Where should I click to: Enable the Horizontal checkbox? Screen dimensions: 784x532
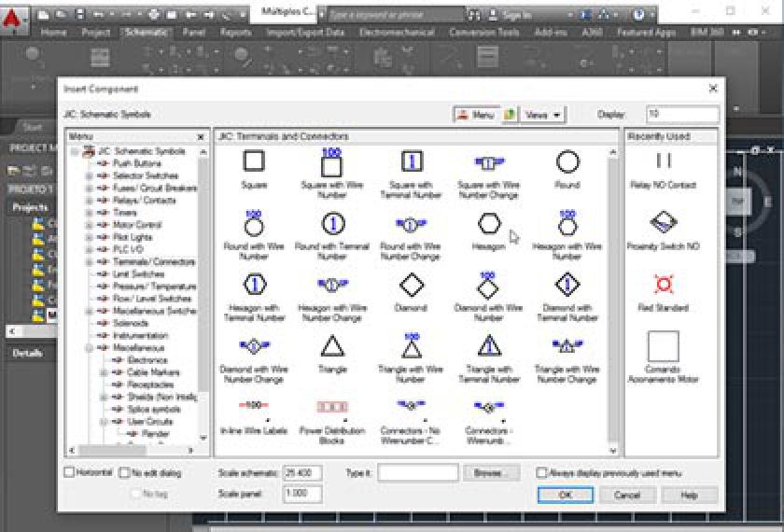(x=70, y=473)
